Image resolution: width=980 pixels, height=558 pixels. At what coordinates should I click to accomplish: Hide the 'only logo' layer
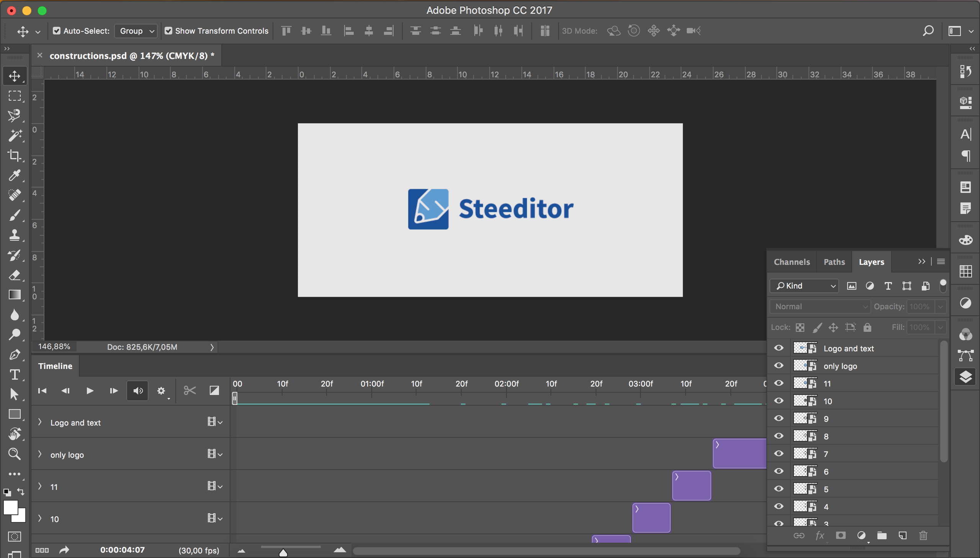(x=778, y=365)
